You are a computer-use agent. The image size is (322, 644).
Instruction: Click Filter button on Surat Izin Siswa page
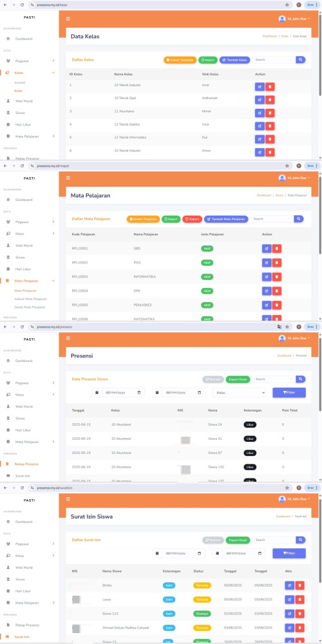pos(289,553)
